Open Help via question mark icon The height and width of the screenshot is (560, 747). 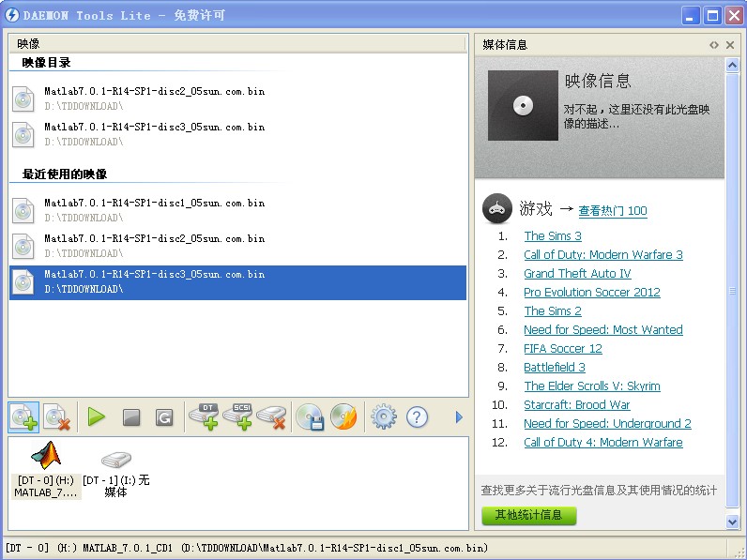(417, 416)
